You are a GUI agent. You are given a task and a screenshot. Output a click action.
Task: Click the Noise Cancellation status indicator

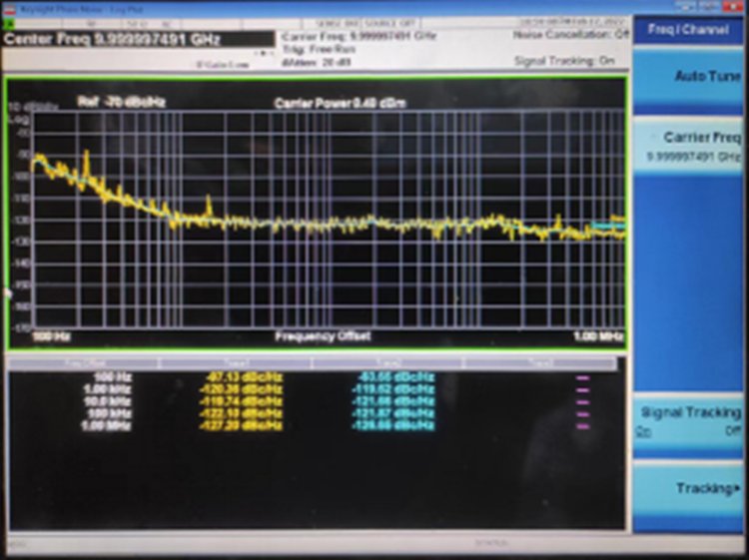[x=570, y=35]
